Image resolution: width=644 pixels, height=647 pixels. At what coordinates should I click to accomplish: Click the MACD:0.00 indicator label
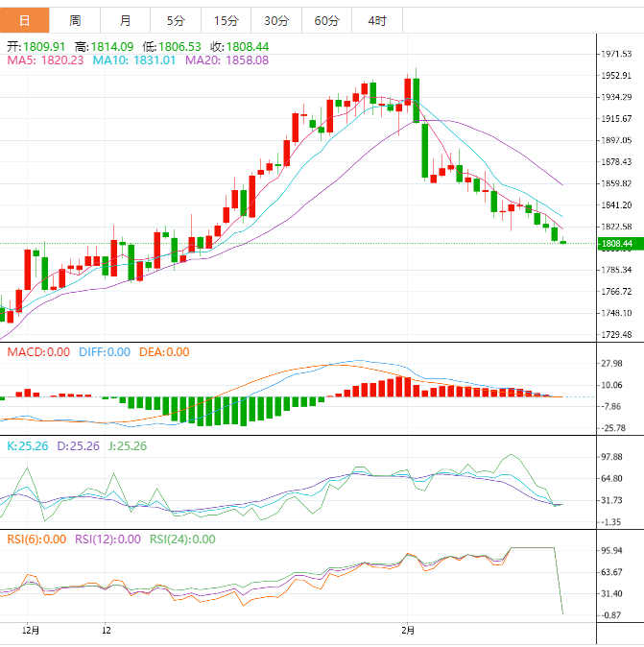(38, 352)
